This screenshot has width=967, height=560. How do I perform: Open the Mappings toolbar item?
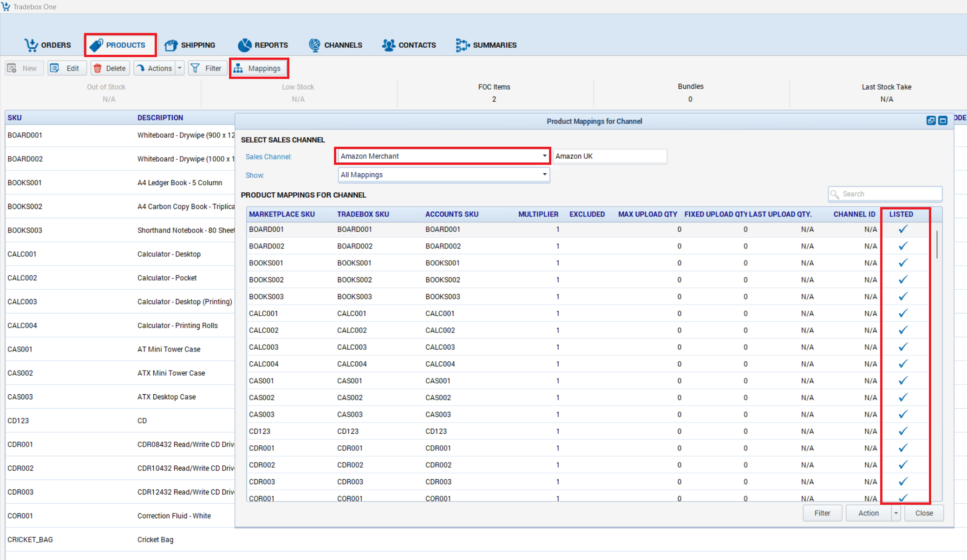click(x=259, y=68)
